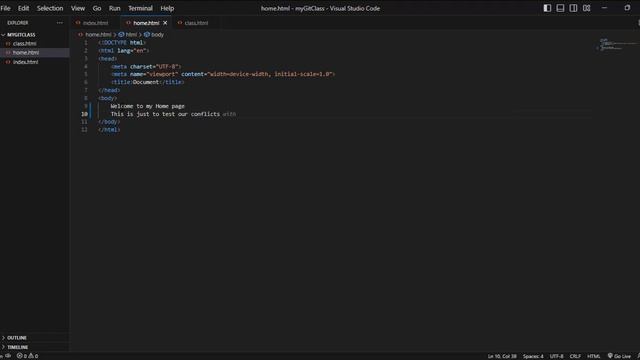Open the Customize Layout icon

[587, 8]
